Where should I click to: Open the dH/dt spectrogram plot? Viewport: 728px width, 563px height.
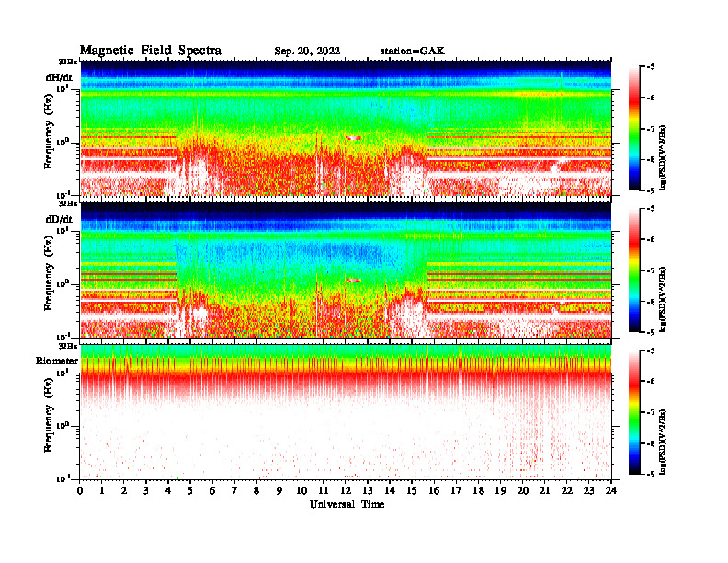click(x=346, y=128)
